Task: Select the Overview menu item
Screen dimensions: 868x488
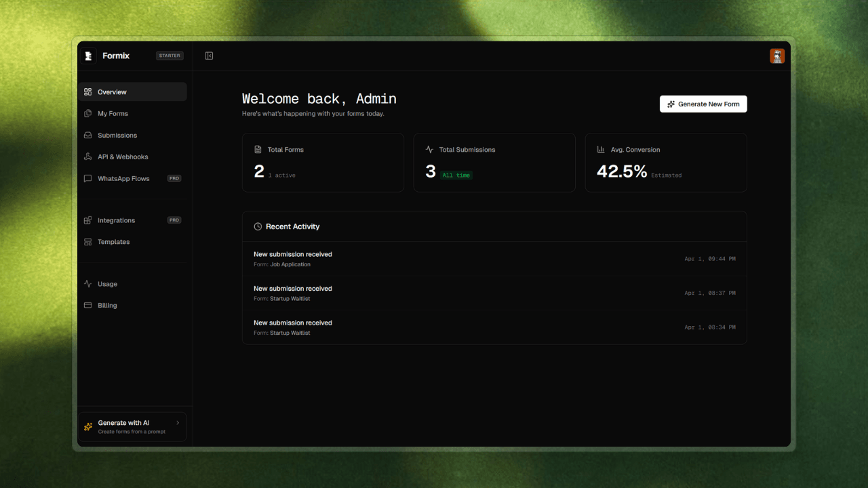Action: point(113,91)
